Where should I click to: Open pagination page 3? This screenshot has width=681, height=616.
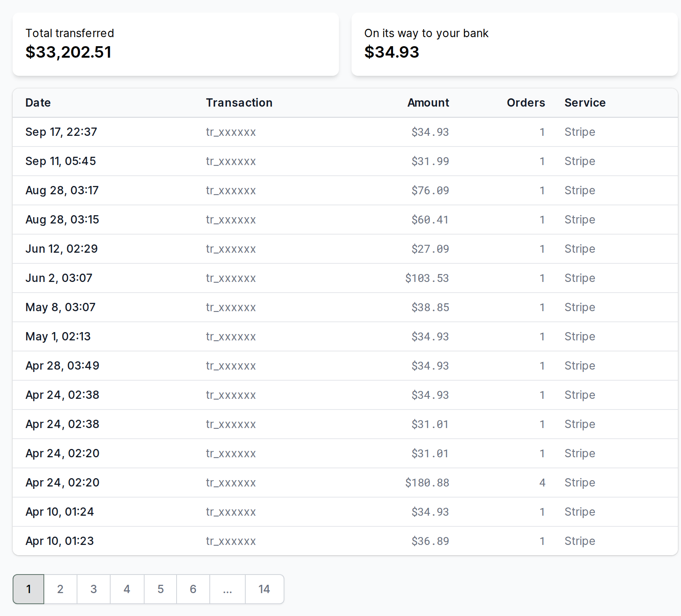[94, 589]
